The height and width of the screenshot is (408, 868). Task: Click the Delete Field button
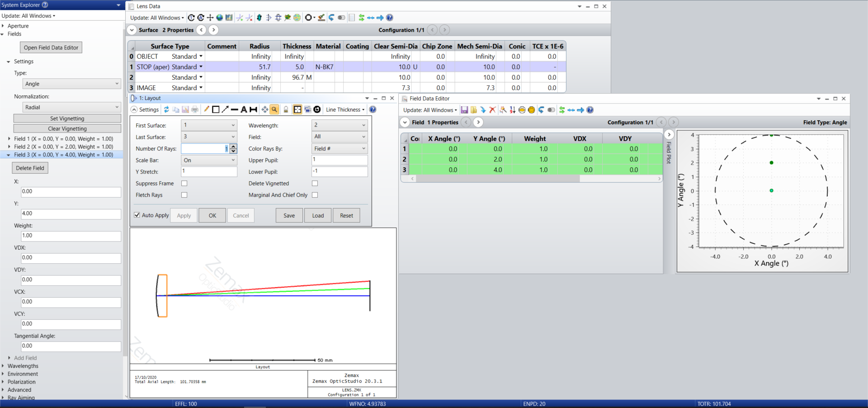tap(30, 168)
